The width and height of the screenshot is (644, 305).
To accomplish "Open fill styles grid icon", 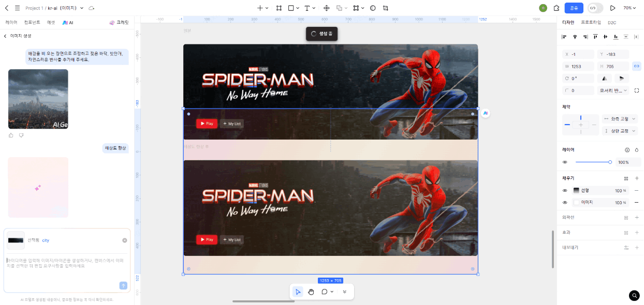I will tap(626, 178).
